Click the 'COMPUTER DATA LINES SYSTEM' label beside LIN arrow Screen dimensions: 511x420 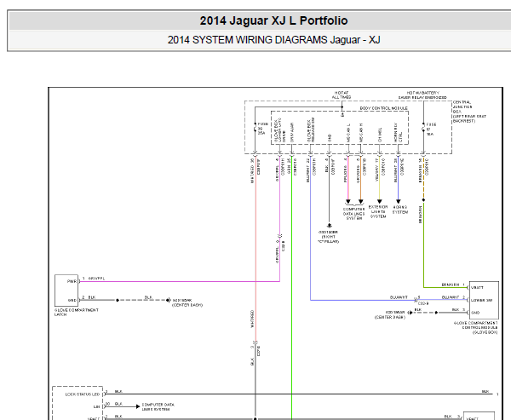point(158,406)
